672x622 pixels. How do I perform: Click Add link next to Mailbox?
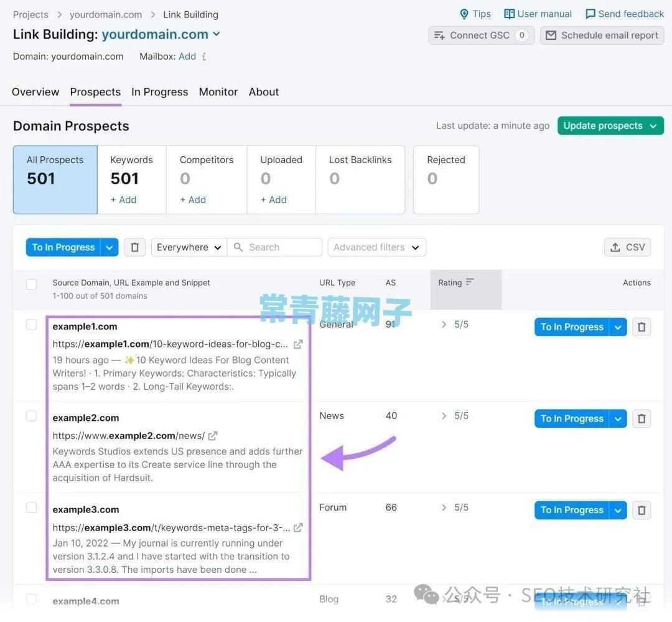click(187, 57)
